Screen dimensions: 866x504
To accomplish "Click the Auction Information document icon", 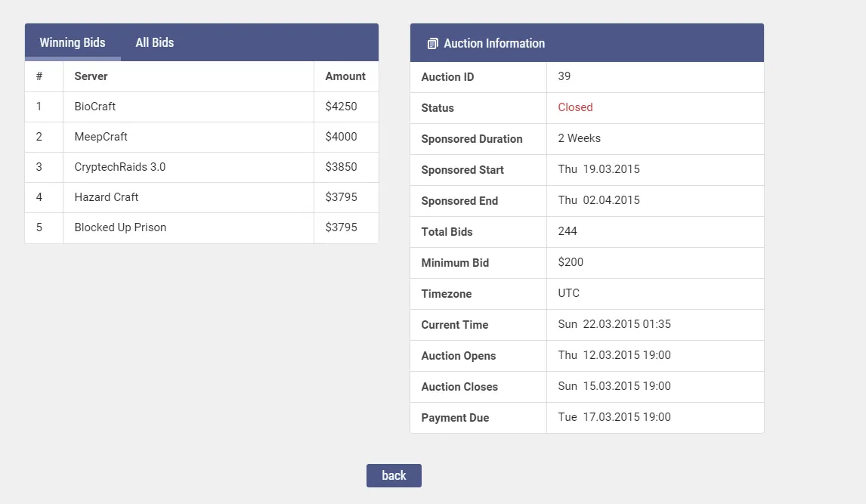I will pos(432,44).
